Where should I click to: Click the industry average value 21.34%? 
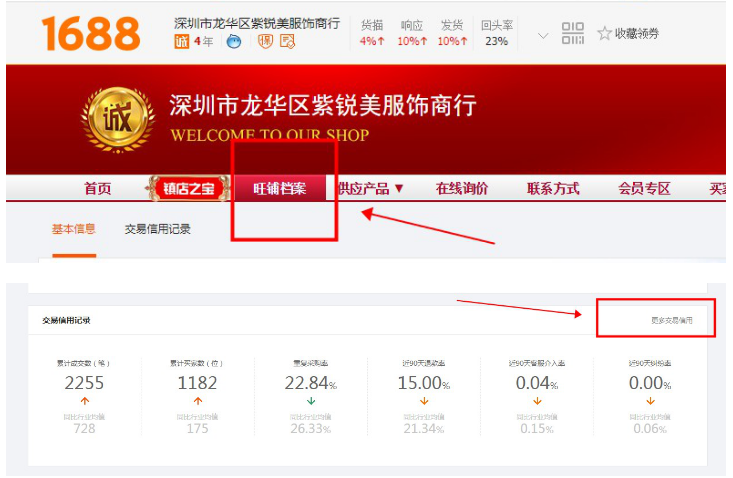tap(424, 428)
